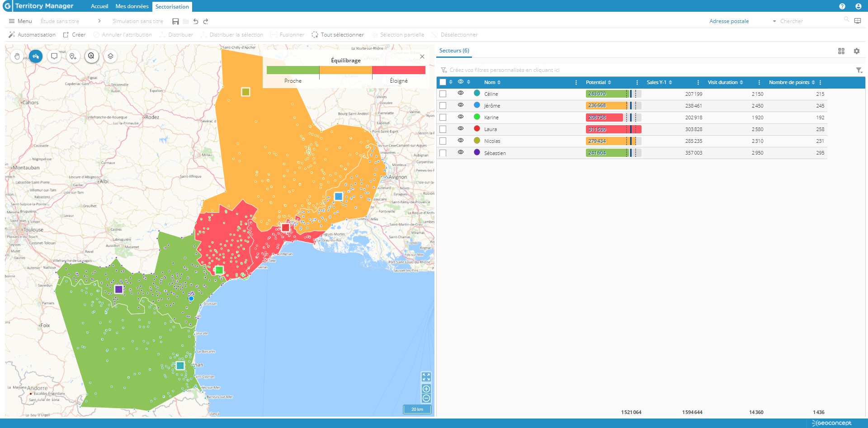Image resolution: width=868 pixels, height=428 pixels.
Task: Click the Tout sélectionner button
Action: click(x=338, y=35)
